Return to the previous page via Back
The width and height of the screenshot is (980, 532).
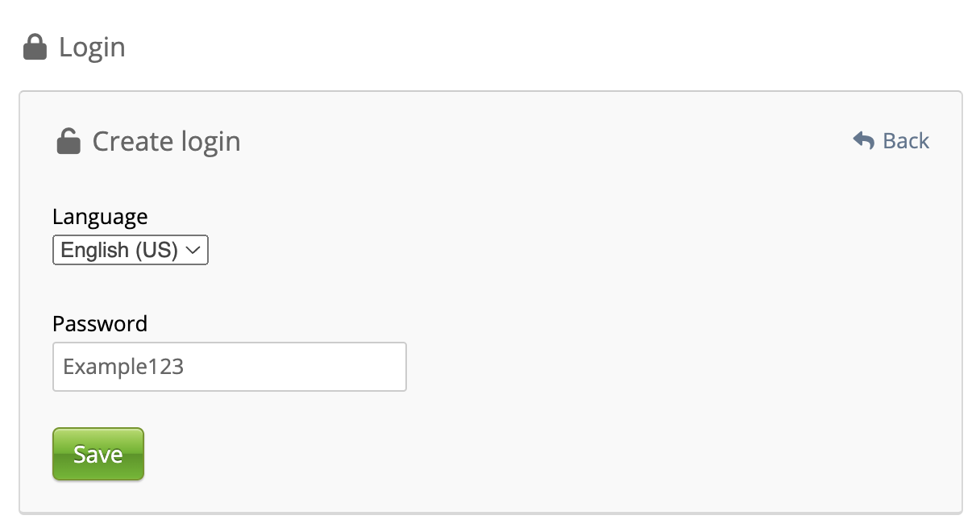pyautogui.click(x=891, y=141)
